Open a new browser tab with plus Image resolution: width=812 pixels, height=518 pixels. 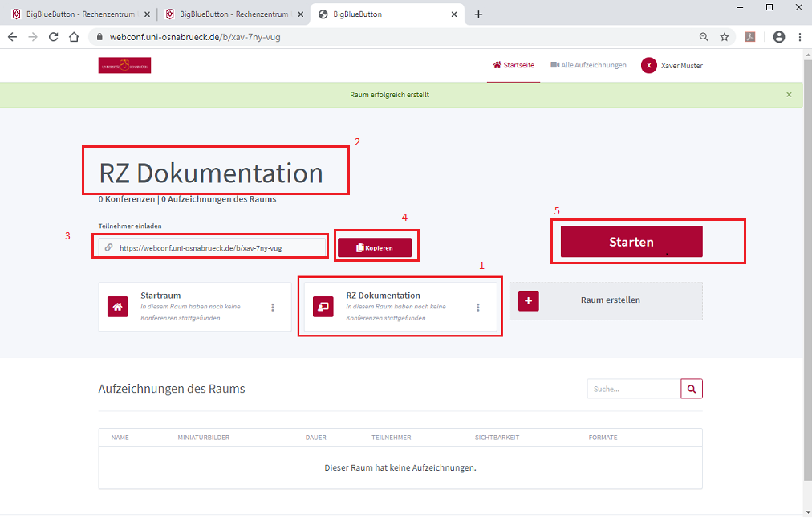click(478, 14)
